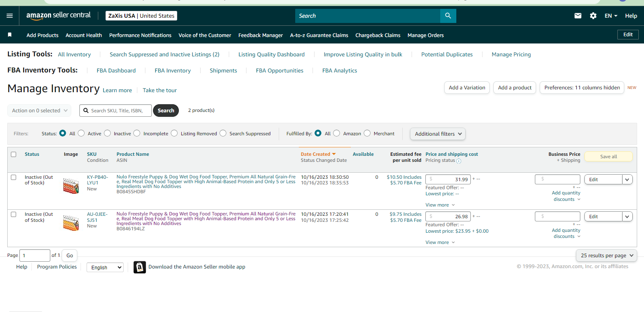Tick the select-all checkbox in table header
Image resolution: width=644 pixels, height=312 pixels.
[x=14, y=154]
